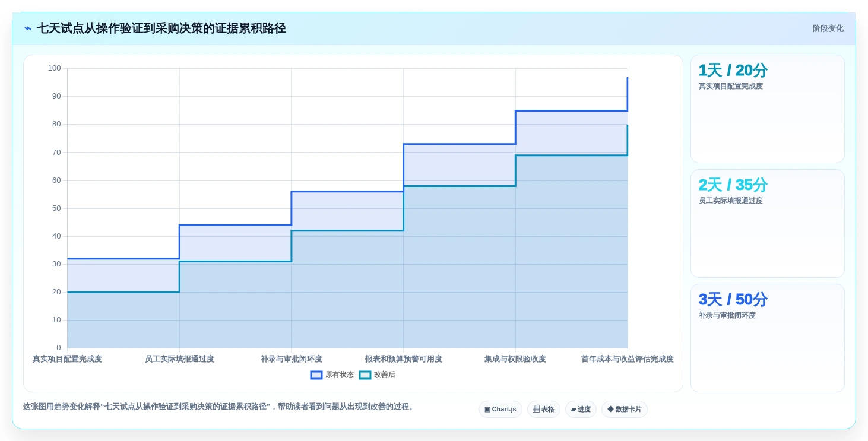Toggle the 改善后 legend swatch
Screen dimensions: 868x441
(x=365, y=375)
